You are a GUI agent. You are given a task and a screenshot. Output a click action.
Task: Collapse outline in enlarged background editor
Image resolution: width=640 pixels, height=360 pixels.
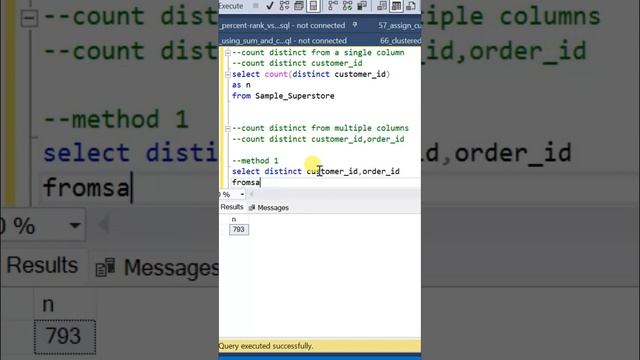[x=29, y=18]
